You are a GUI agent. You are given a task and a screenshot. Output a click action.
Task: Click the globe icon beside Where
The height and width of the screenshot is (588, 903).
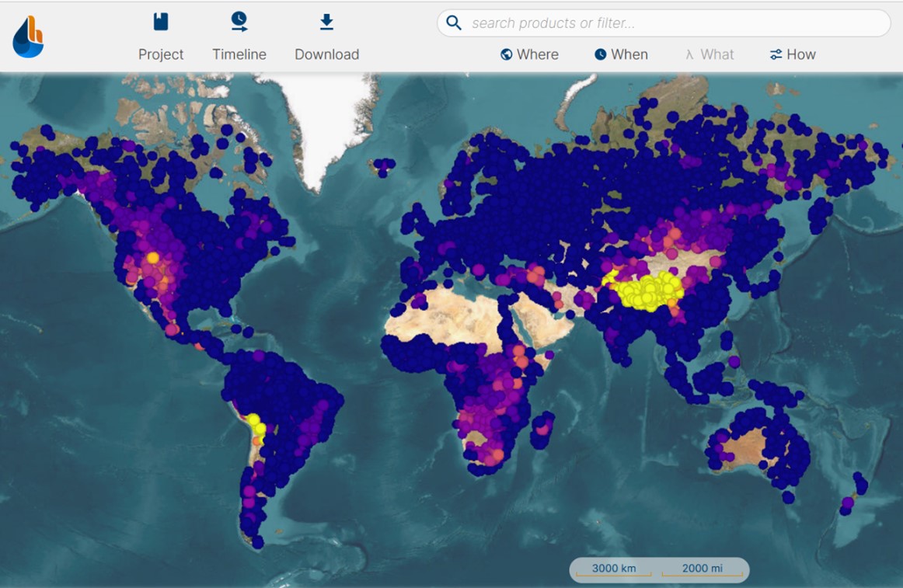pos(506,54)
